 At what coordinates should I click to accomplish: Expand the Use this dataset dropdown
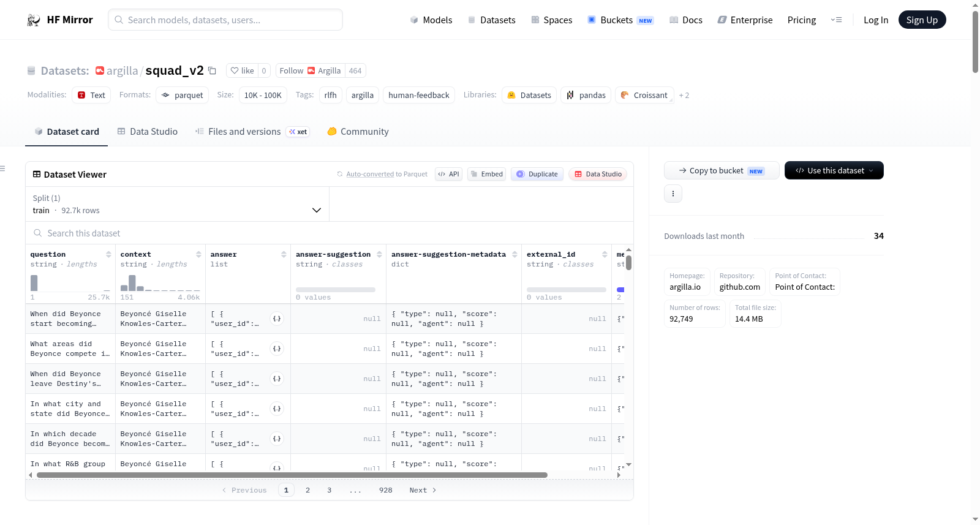click(x=834, y=170)
